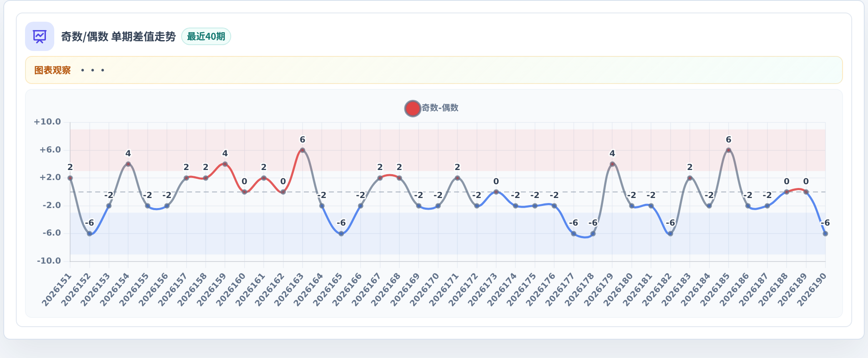Click the data point at period 2026190
The image size is (868, 358).
click(825, 234)
